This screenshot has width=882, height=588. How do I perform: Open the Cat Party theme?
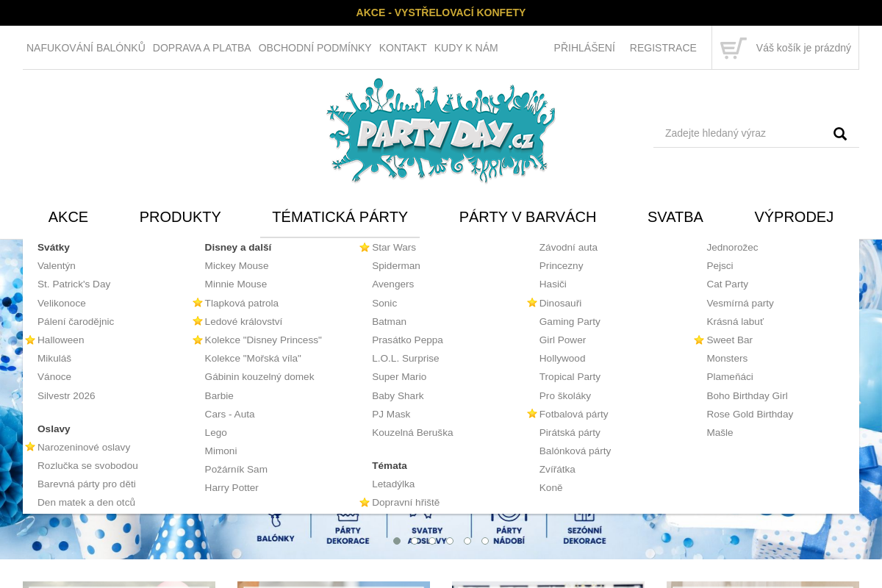(x=727, y=284)
